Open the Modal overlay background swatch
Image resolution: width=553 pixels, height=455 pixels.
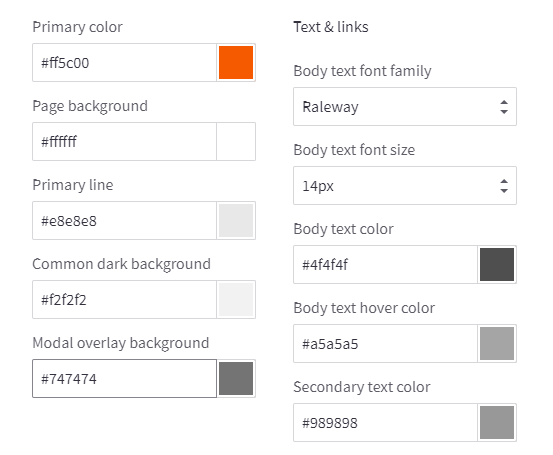[x=236, y=378]
